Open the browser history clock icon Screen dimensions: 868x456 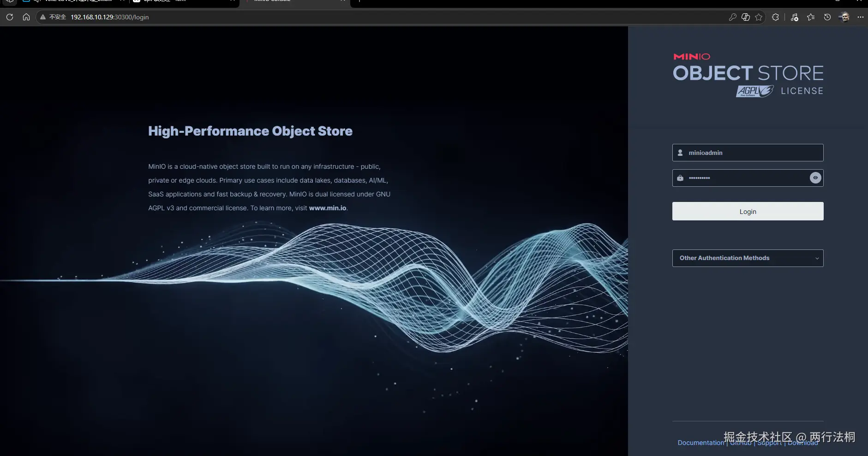827,17
